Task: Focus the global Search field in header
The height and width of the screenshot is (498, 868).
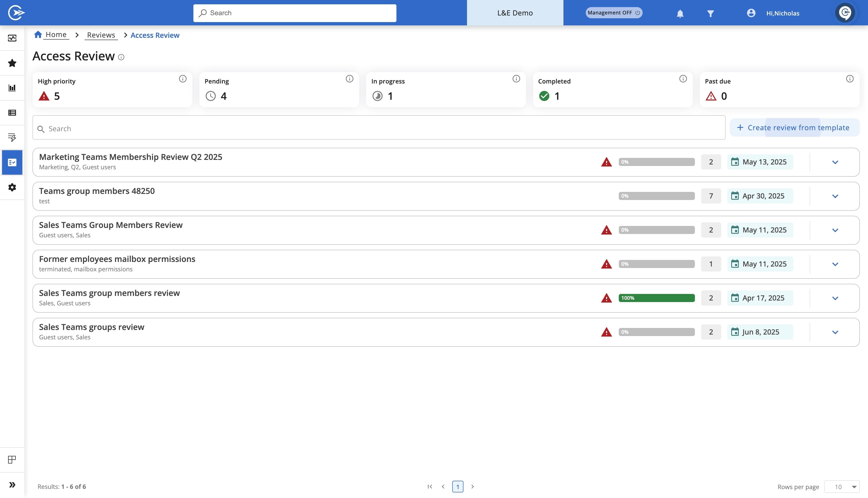Action: click(x=295, y=13)
